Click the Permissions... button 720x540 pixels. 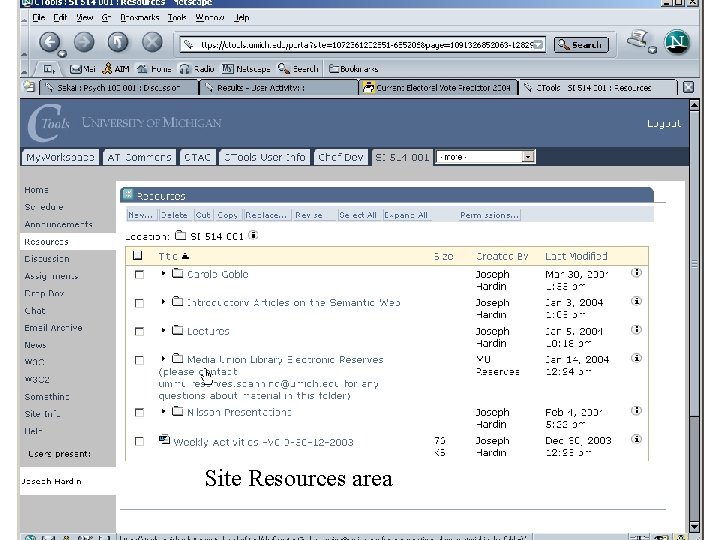click(x=489, y=215)
